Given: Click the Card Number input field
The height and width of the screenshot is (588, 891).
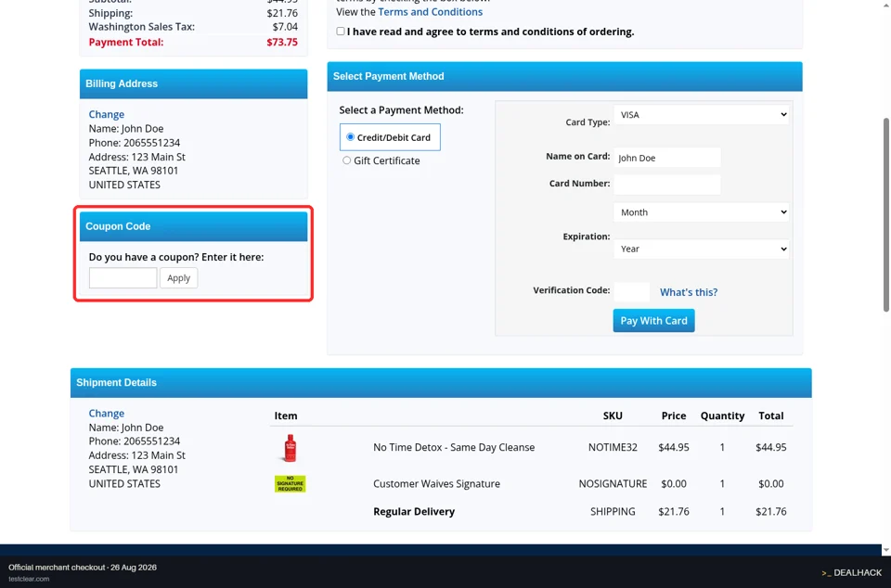Looking at the screenshot, I should pyautogui.click(x=667, y=185).
